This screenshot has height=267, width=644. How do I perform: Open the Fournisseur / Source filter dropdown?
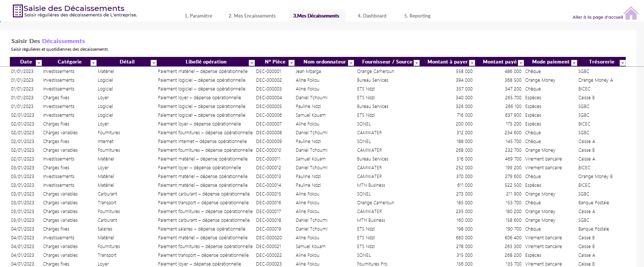[417, 63]
